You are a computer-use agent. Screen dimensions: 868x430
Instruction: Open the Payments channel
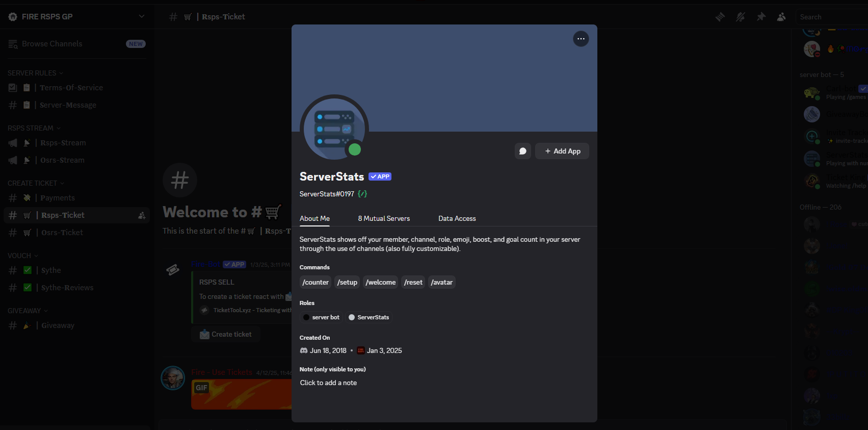[76, 198]
